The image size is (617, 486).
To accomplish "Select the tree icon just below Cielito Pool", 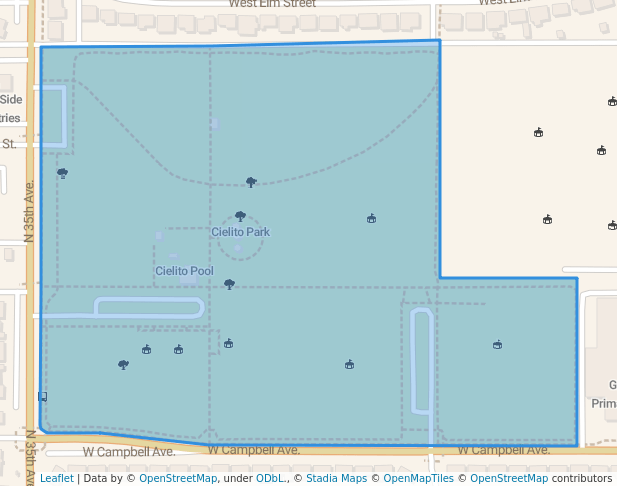I will point(229,284).
